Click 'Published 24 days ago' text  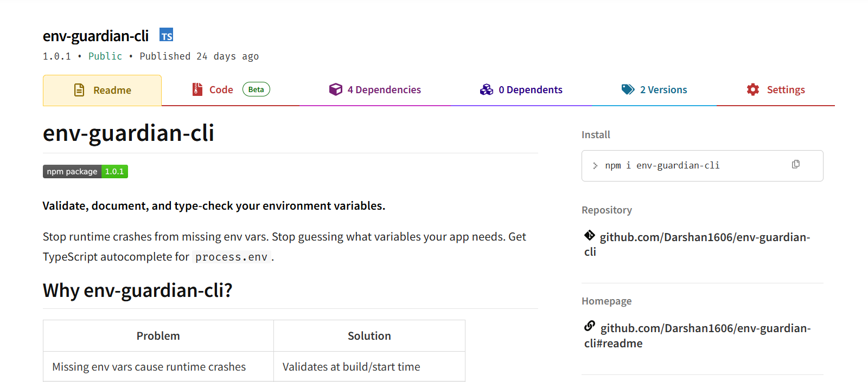[x=199, y=56]
